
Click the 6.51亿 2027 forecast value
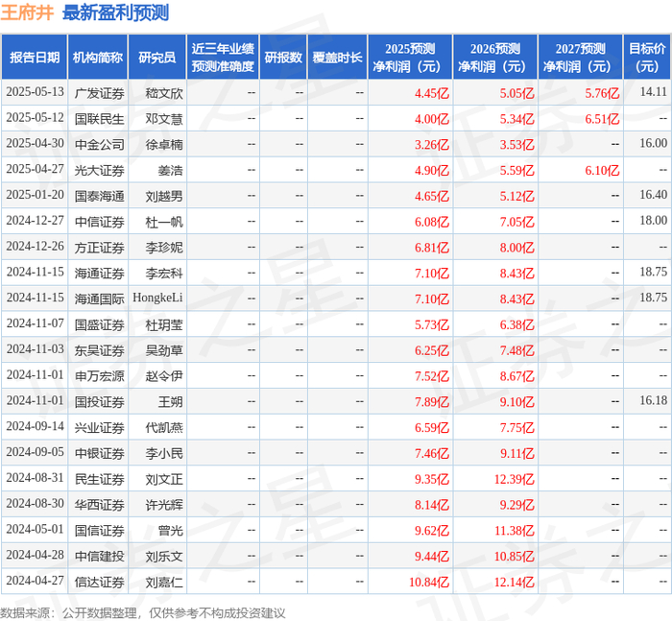coord(602,119)
